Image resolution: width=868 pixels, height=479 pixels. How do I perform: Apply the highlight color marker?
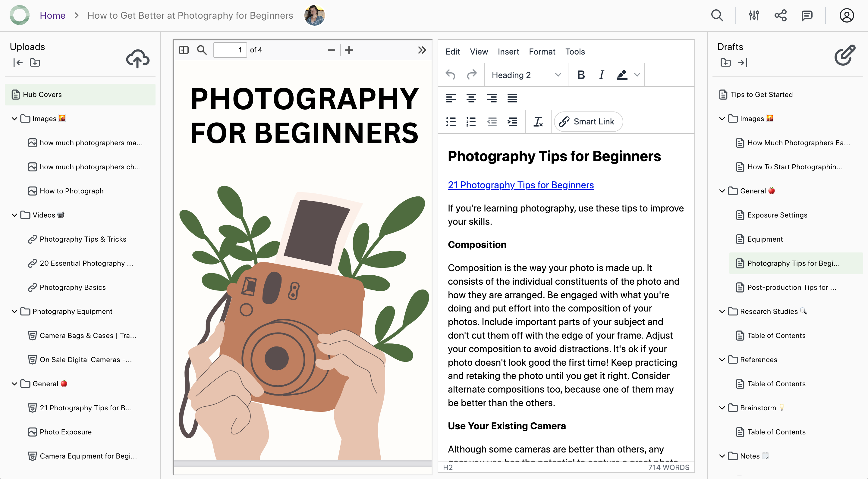tap(622, 75)
